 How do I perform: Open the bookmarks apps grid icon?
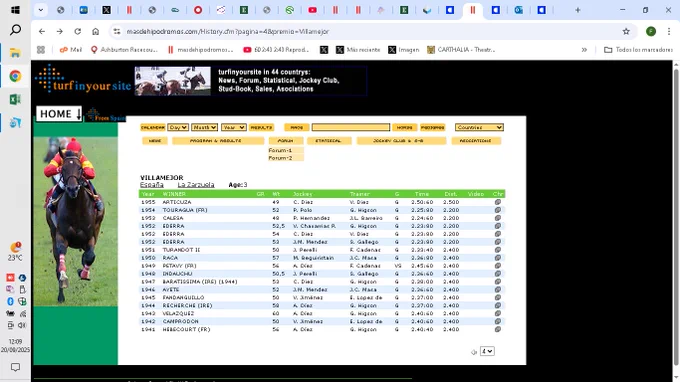(x=41, y=50)
